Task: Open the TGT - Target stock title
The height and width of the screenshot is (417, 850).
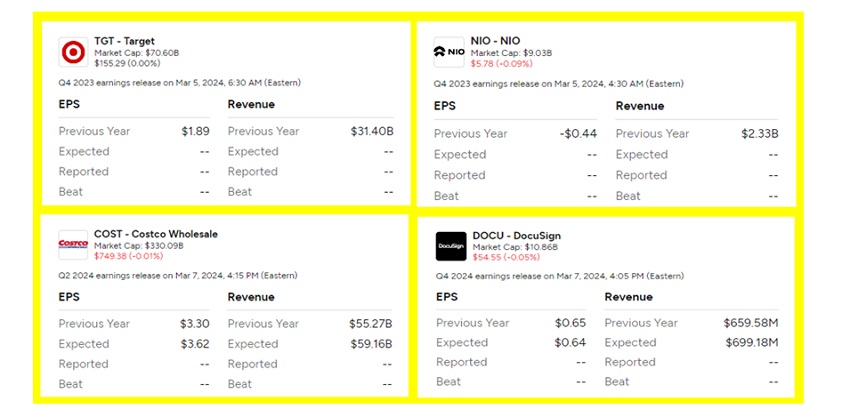Action: tap(124, 41)
